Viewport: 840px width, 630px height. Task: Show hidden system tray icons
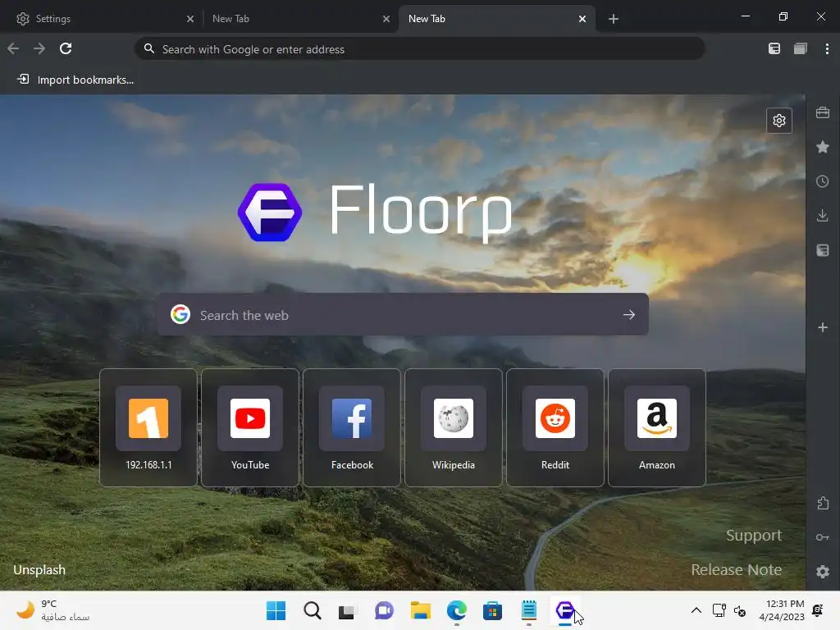696,610
